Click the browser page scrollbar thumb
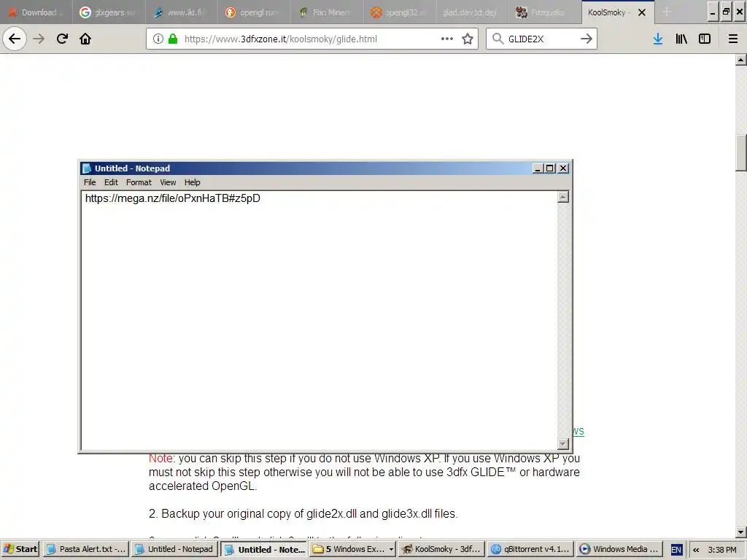Viewport: 747px width, 560px height. coord(741,153)
